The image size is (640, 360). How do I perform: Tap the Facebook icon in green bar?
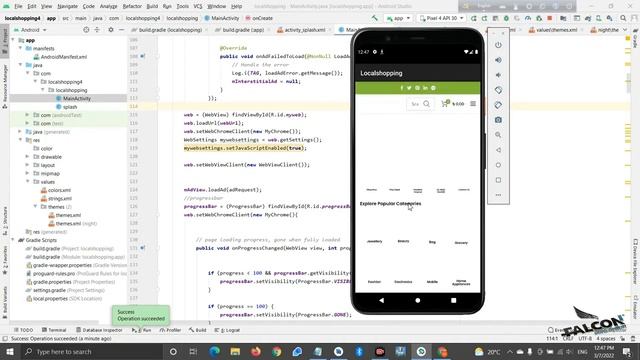402,88
